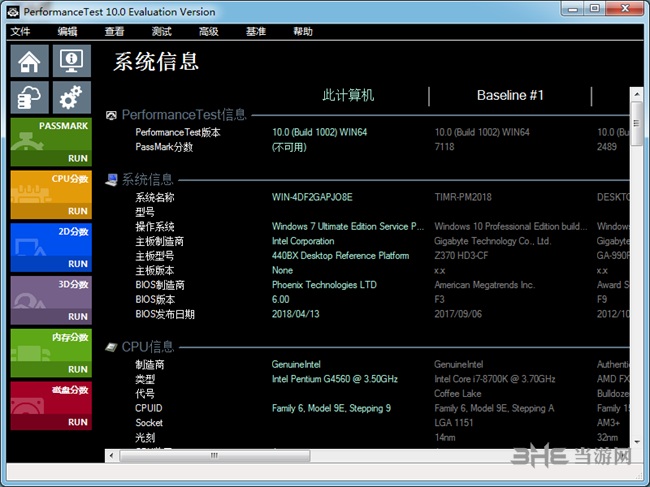Click the vertical scrollbar up arrow
650x487 pixels.
(x=636, y=94)
